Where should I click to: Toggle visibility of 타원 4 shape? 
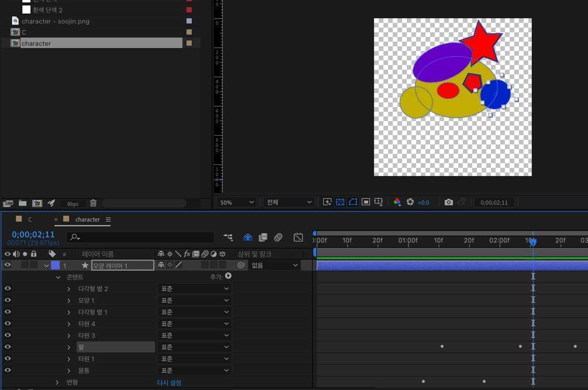tap(8, 324)
